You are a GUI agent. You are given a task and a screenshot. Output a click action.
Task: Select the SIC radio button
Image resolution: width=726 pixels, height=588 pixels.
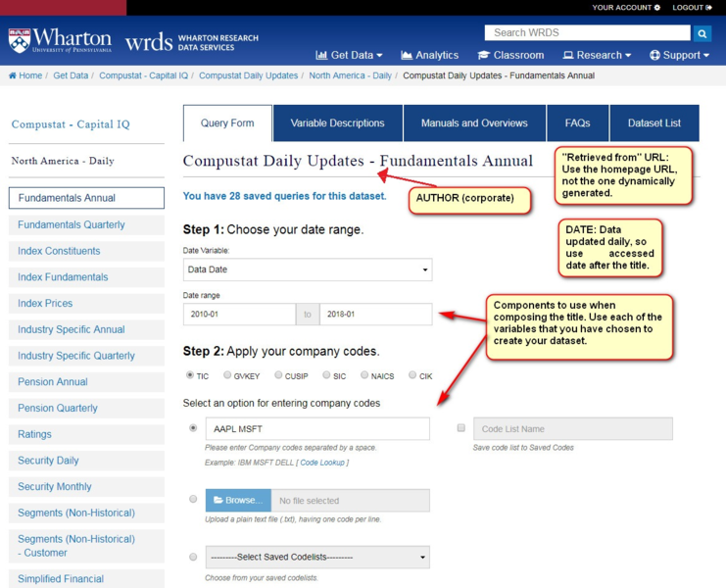(x=327, y=375)
